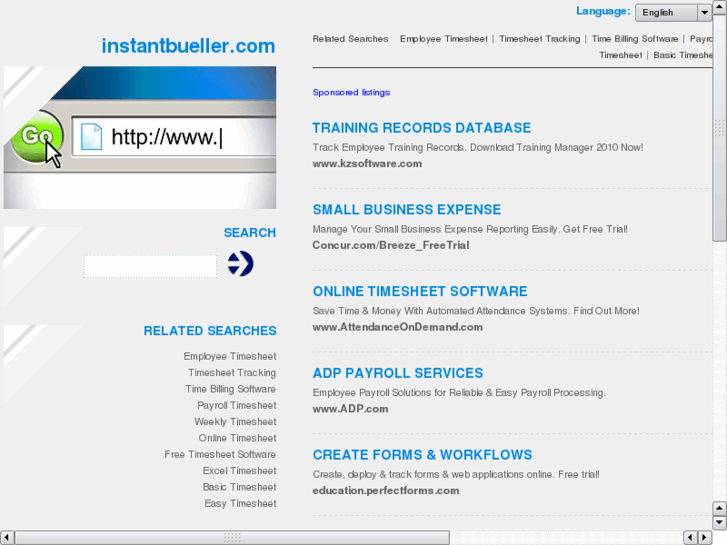Image resolution: width=727 pixels, height=545 pixels.
Task: Click the green Go button image
Action: tap(37, 136)
